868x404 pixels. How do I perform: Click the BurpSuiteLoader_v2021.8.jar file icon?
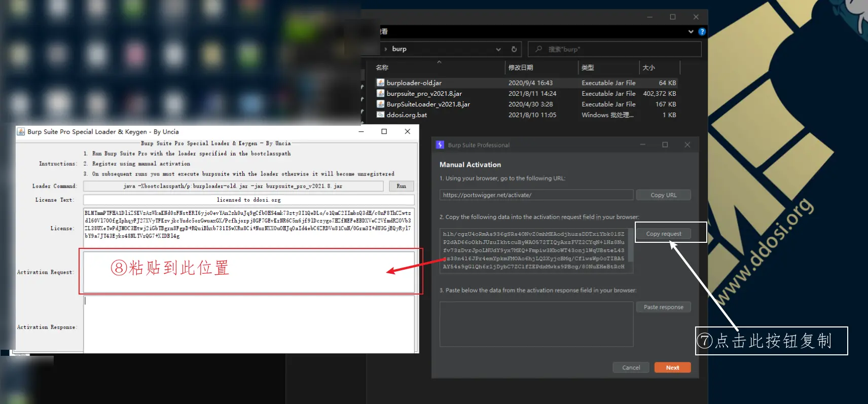click(380, 104)
